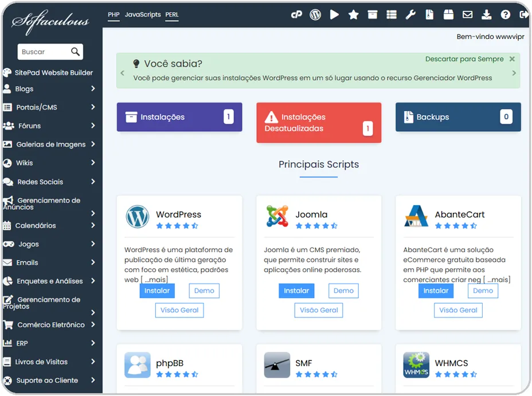Click Instalar button for WordPress

(x=157, y=291)
